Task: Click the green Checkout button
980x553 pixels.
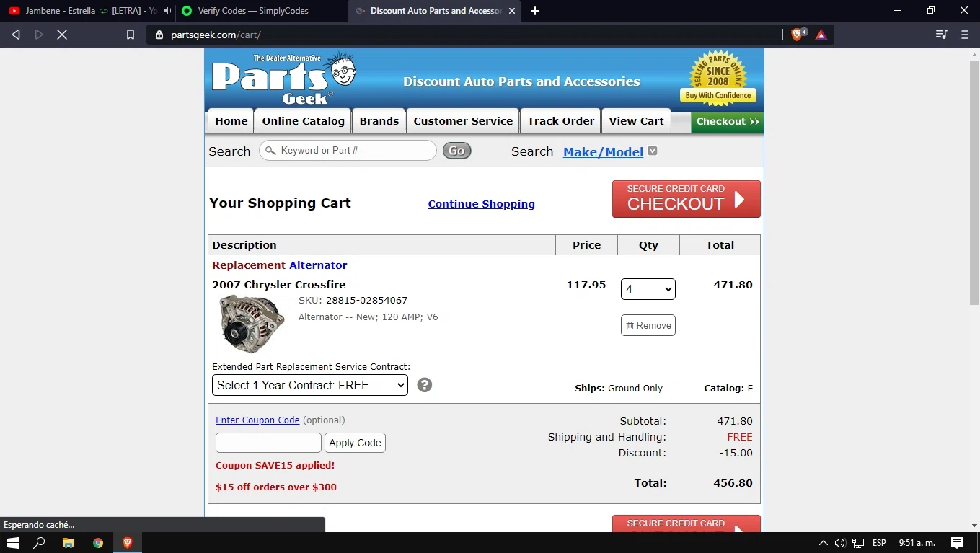Action: point(727,122)
